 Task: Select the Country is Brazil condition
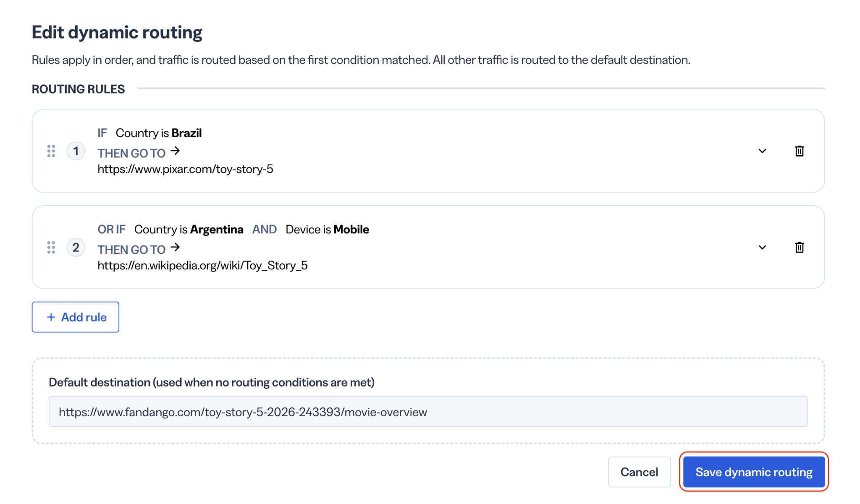coord(159,133)
